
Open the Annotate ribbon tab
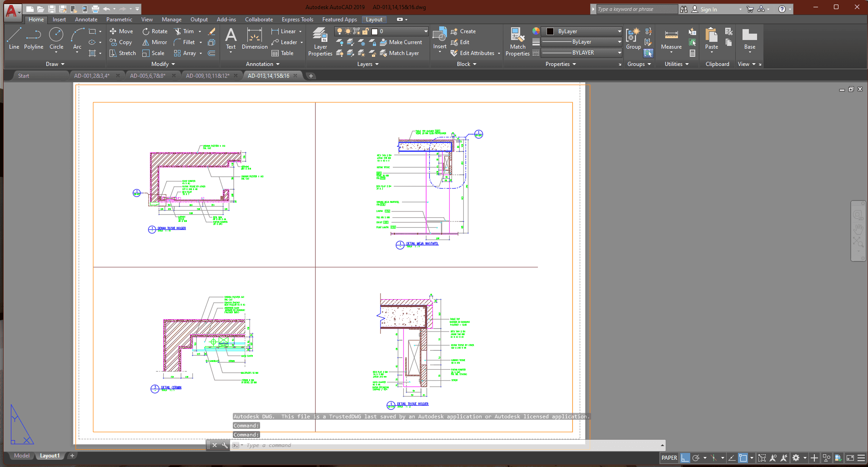pos(86,20)
